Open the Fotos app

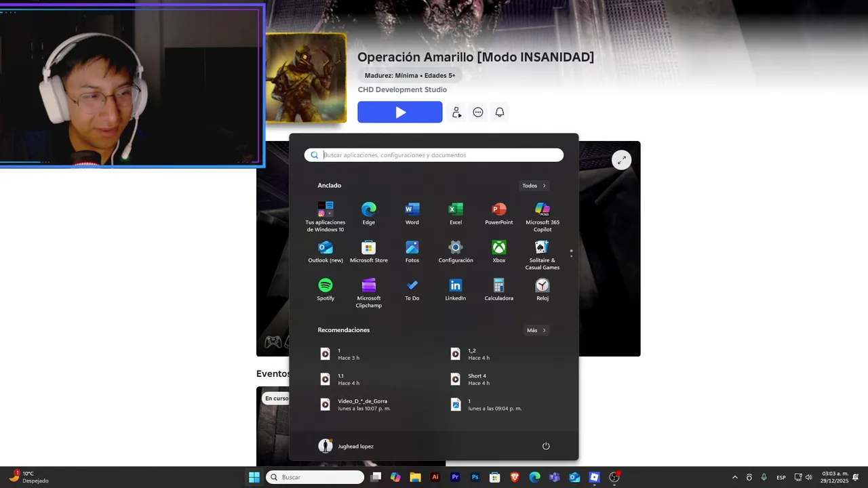[x=412, y=251]
